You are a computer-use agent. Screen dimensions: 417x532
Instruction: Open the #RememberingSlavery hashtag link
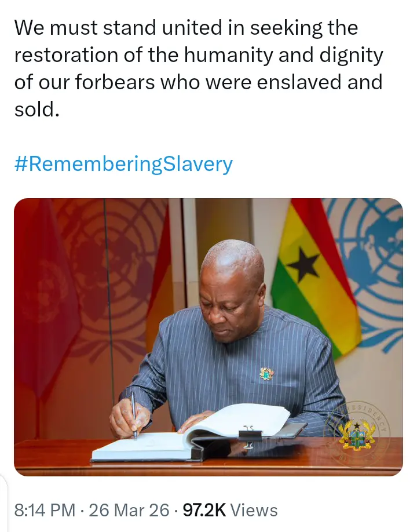point(123,164)
